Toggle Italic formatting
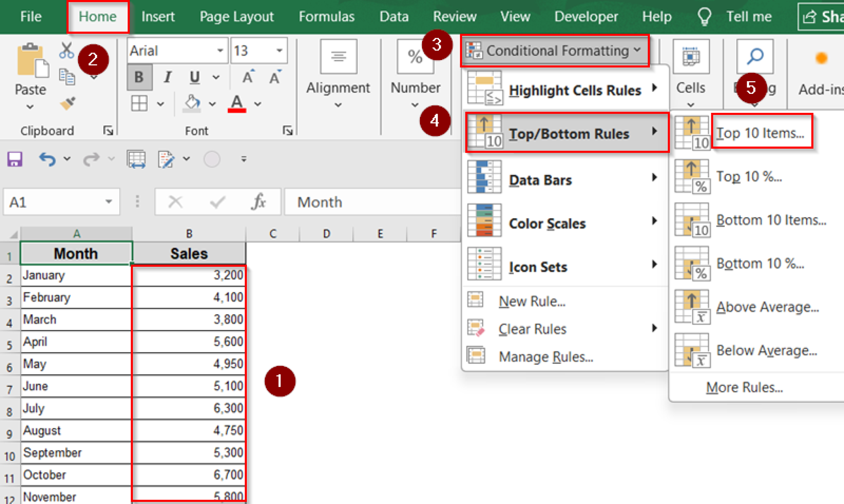 coord(167,77)
